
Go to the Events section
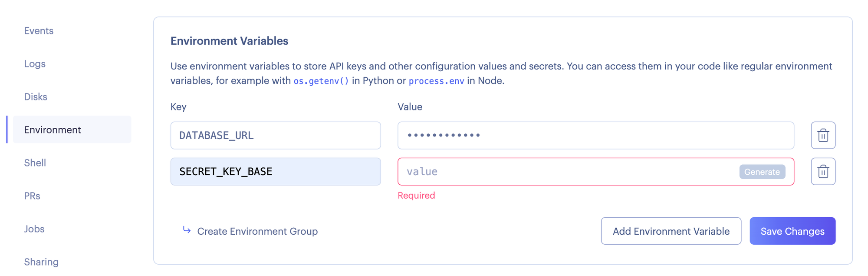[x=39, y=31]
